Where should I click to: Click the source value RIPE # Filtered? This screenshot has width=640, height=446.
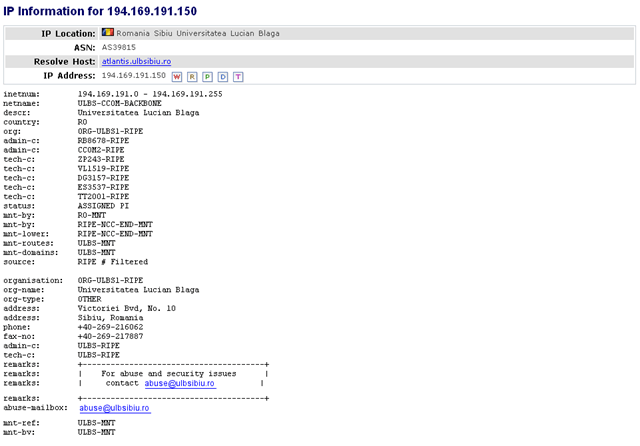(112, 262)
